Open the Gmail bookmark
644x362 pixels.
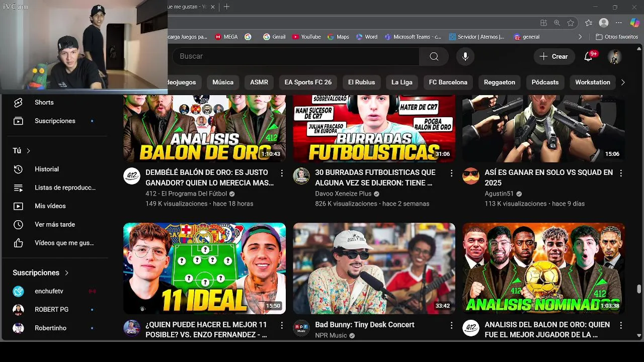coord(274,37)
